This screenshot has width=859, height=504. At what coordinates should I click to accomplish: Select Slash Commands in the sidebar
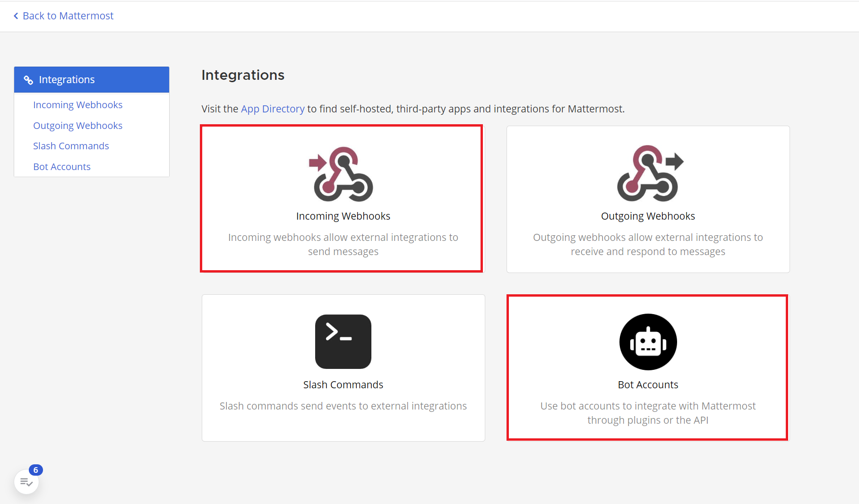click(x=71, y=146)
